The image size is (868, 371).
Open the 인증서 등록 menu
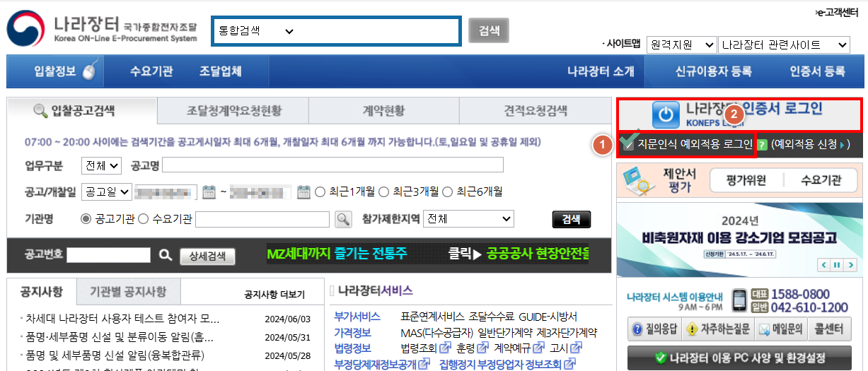pos(817,71)
